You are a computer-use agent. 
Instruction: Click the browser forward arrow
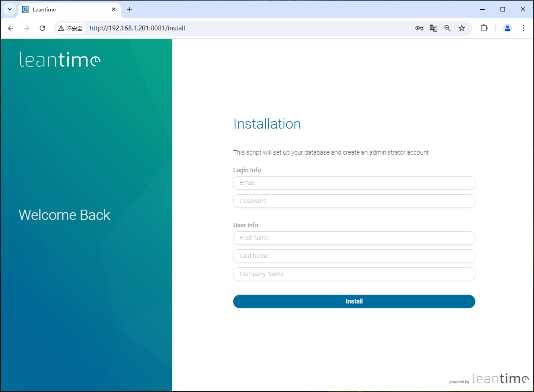coord(26,28)
